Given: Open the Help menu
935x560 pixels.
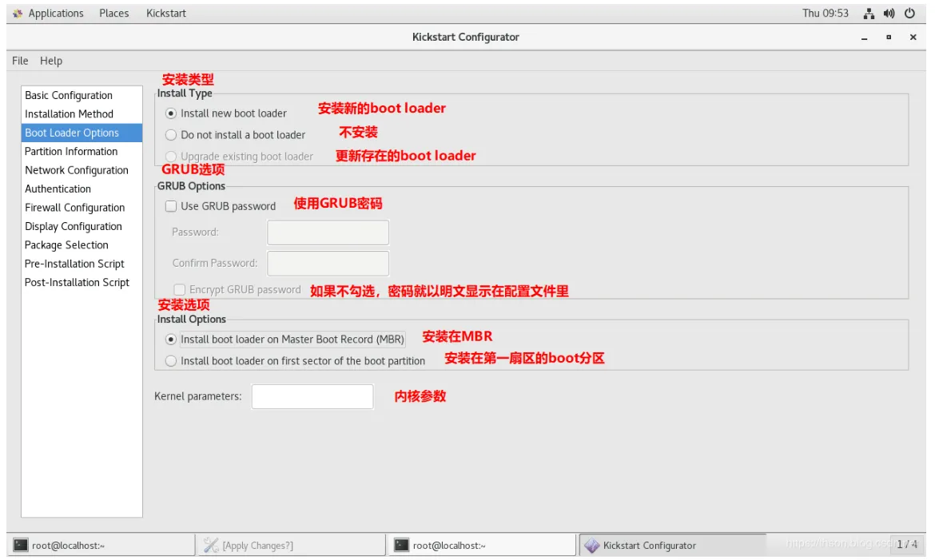Looking at the screenshot, I should [50, 60].
